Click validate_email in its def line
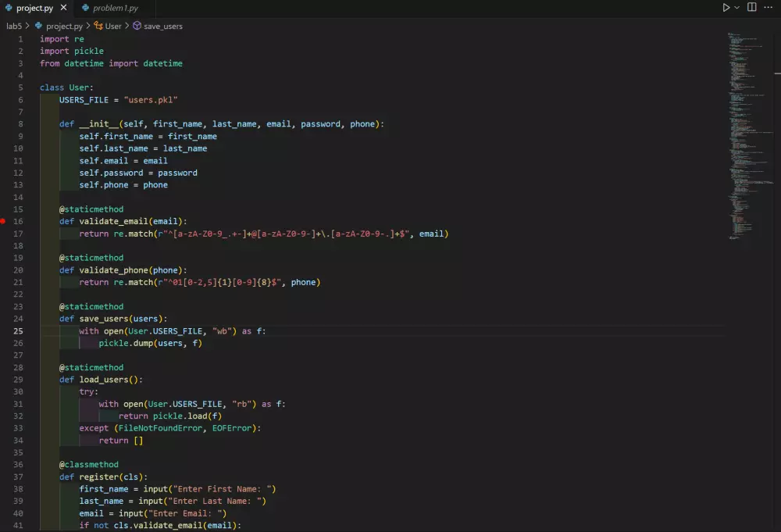 (113, 221)
